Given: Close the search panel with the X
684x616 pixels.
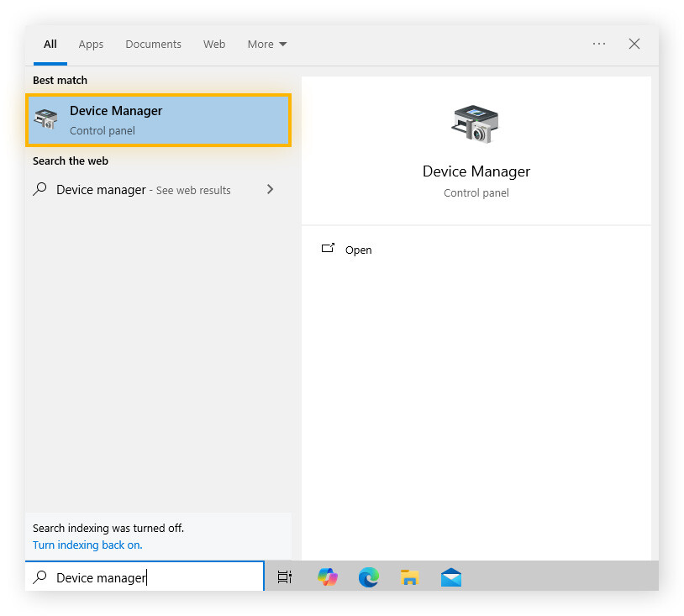Looking at the screenshot, I should tap(634, 44).
